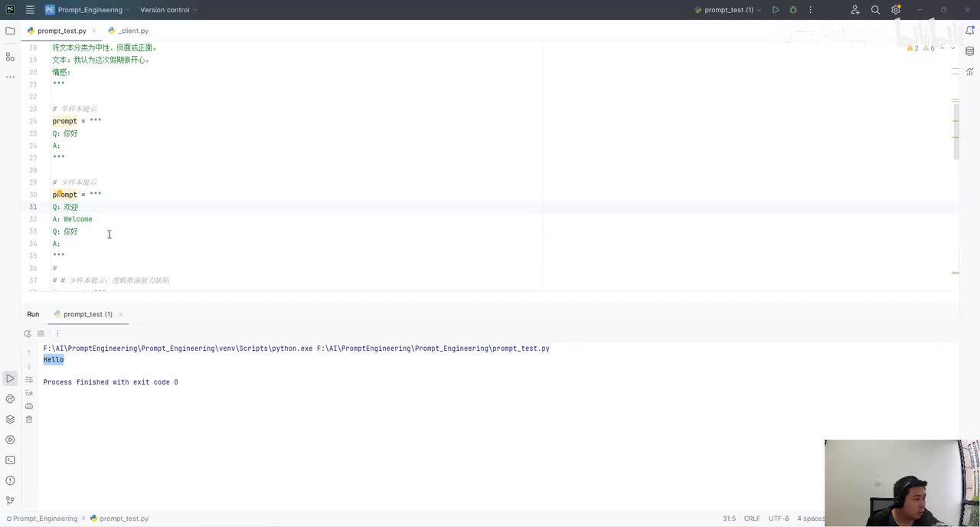Change file encoding UTF-8
980x527 pixels.
[x=779, y=519]
